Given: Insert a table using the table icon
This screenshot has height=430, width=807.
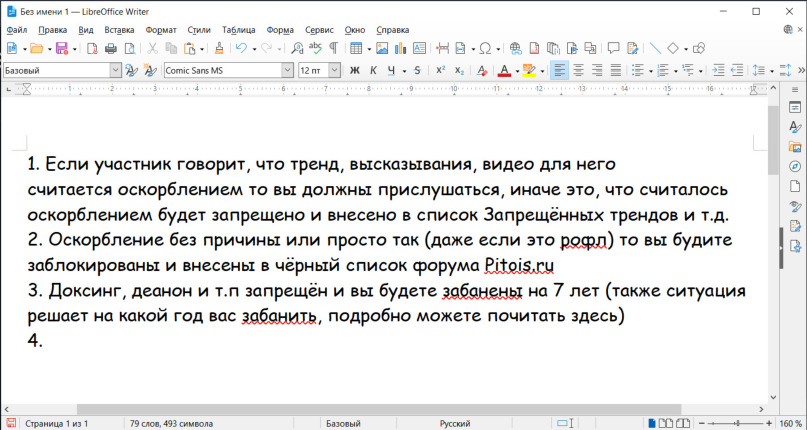Looking at the screenshot, I should pyautogui.click(x=355, y=48).
